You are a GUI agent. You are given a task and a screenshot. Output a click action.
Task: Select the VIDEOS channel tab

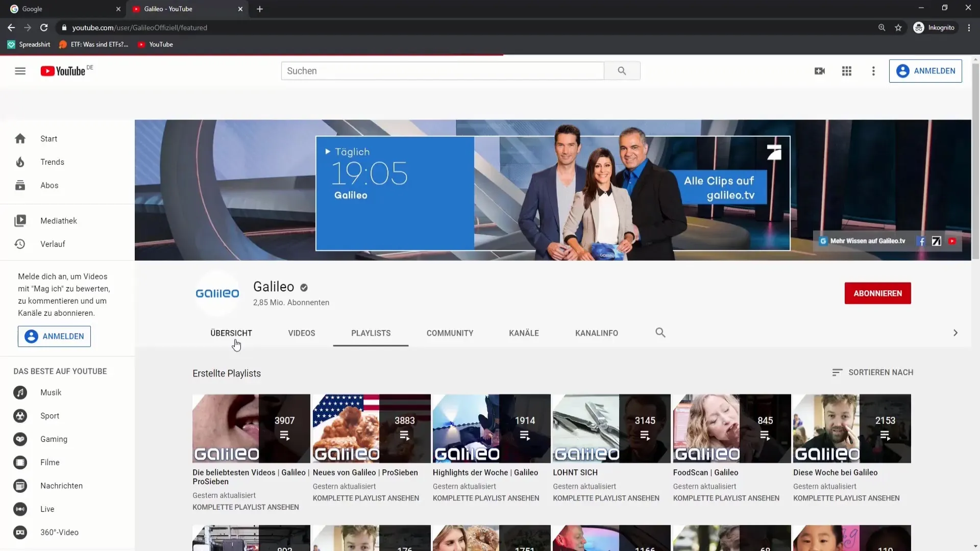tap(302, 333)
